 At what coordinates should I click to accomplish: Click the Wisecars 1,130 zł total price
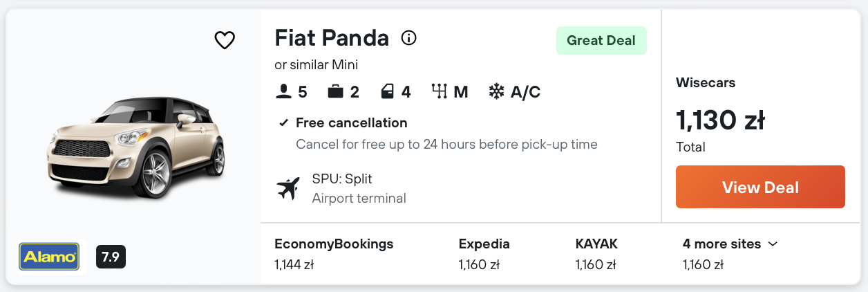point(720,121)
